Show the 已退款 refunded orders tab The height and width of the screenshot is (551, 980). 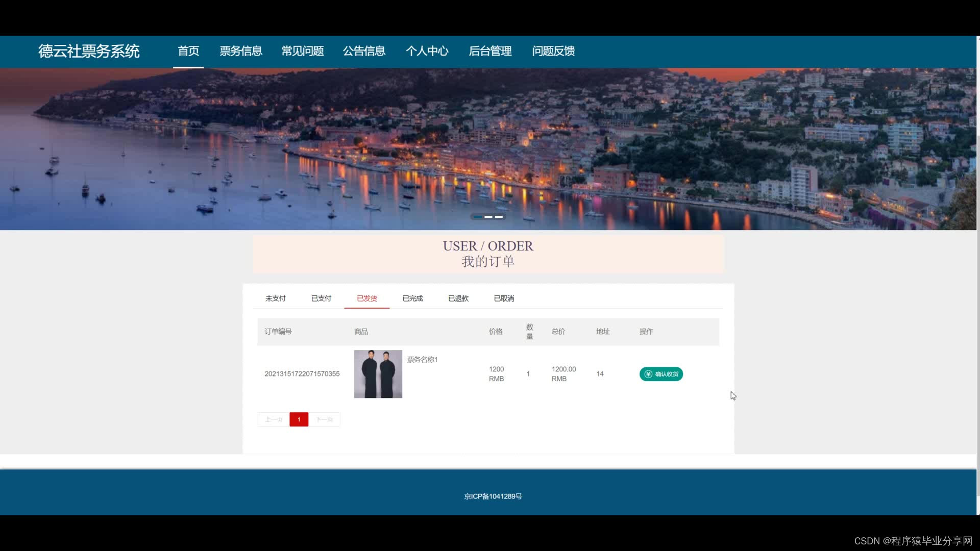pyautogui.click(x=458, y=298)
